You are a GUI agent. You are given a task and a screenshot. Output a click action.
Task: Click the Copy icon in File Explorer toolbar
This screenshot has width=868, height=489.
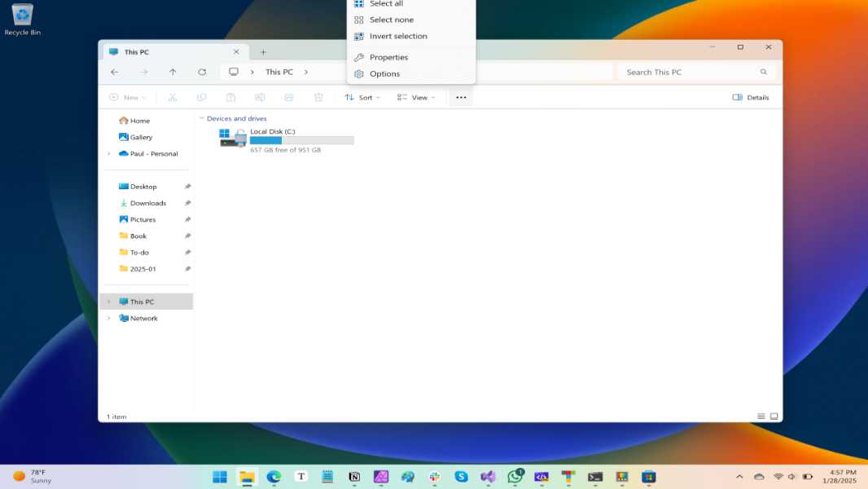click(202, 97)
